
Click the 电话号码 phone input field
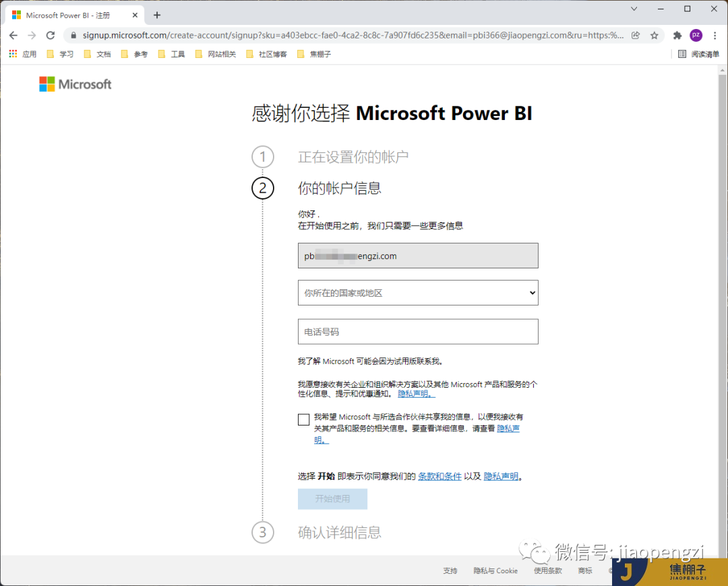click(418, 332)
